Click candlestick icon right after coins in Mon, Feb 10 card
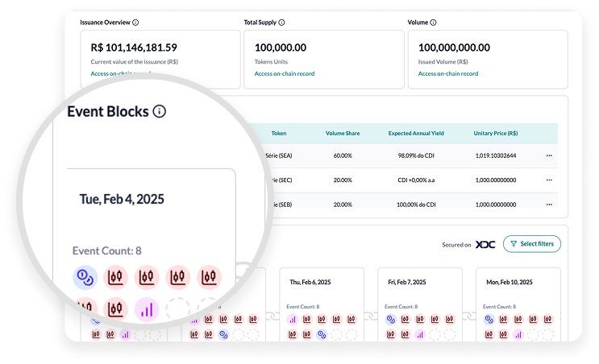599x364 pixels. click(504, 320)
